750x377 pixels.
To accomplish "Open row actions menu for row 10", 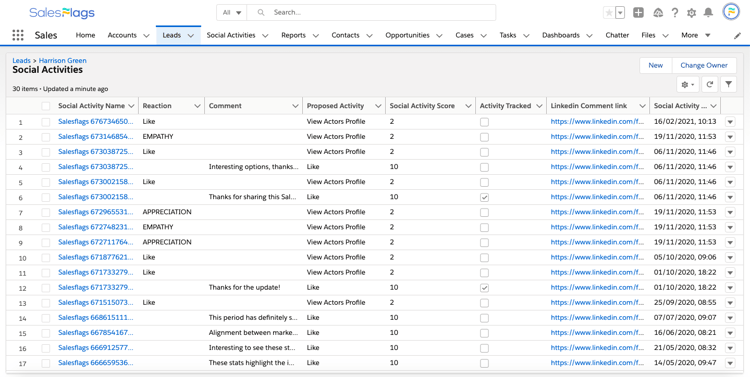I will [730, 258].
